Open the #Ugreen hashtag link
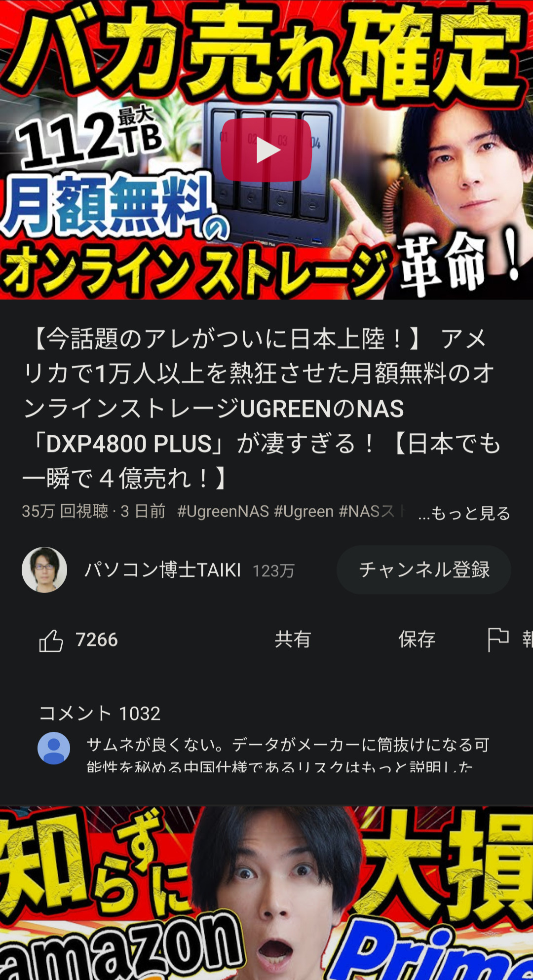Image resolution: width=533 pixels, height=980 pixels. (304, 511)
